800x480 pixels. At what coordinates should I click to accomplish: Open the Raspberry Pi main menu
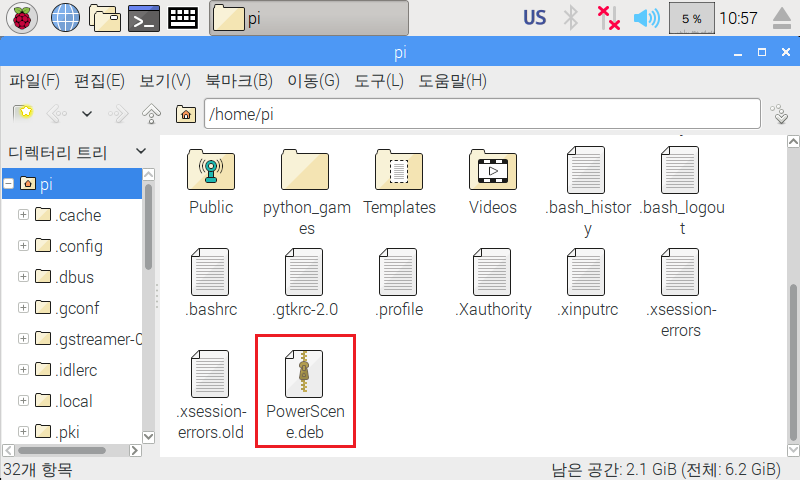tap(21, 18)
